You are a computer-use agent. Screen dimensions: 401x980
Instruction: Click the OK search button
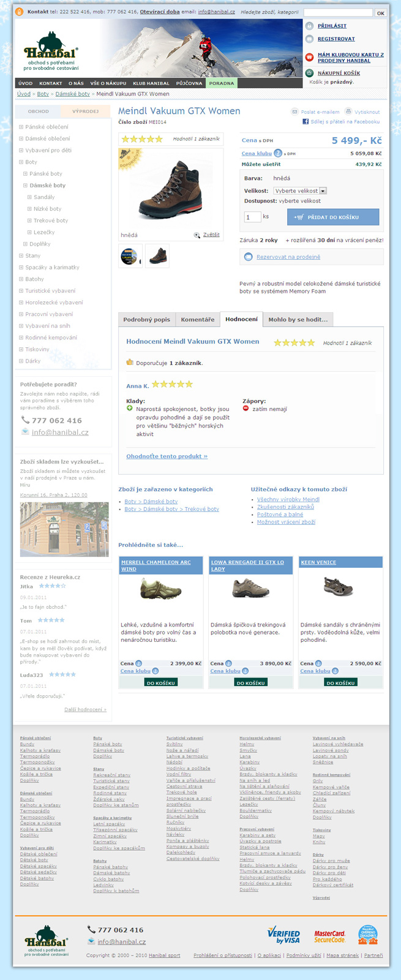point(381,12)
